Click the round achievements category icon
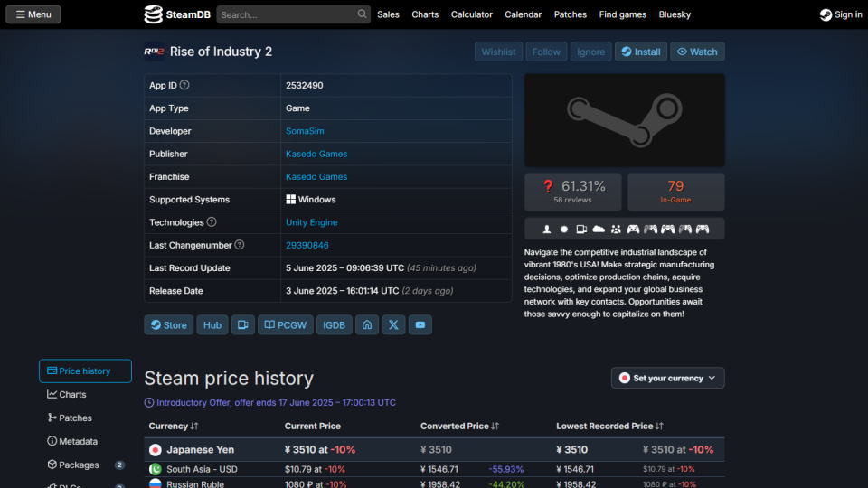 point(564,229)
